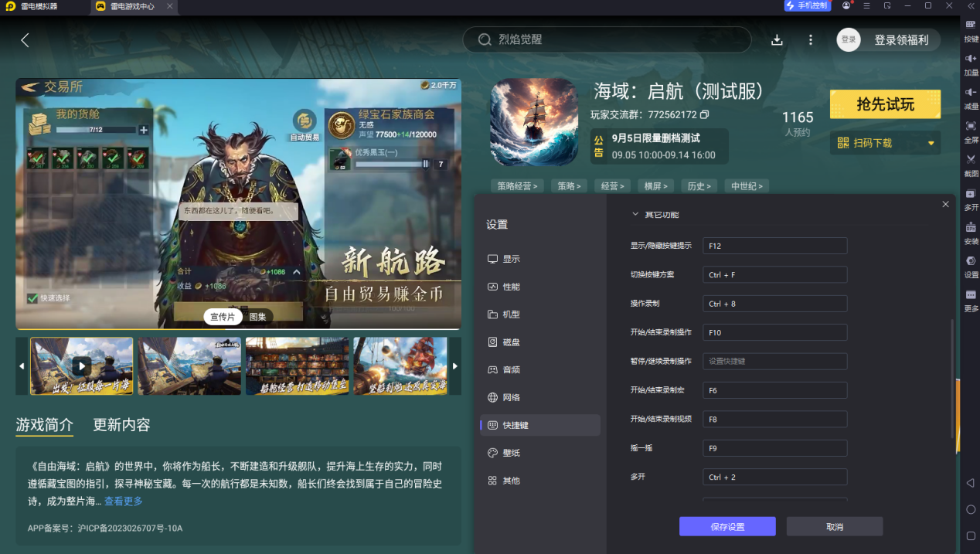Viewport: 980px width, 554px height.
Task: Click the 图集 toggle on the preview
Action: point(257,317)
